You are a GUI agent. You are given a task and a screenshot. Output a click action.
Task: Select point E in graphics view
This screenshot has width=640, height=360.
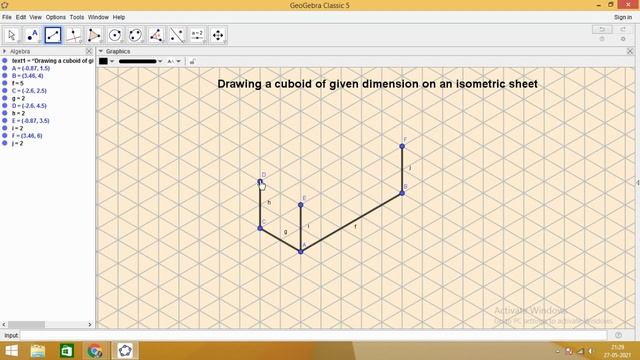click(x=301, y=205)
